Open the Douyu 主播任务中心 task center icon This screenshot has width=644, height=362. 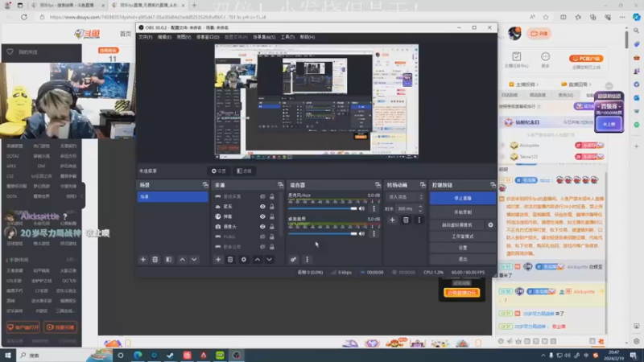tap(516, 60)
